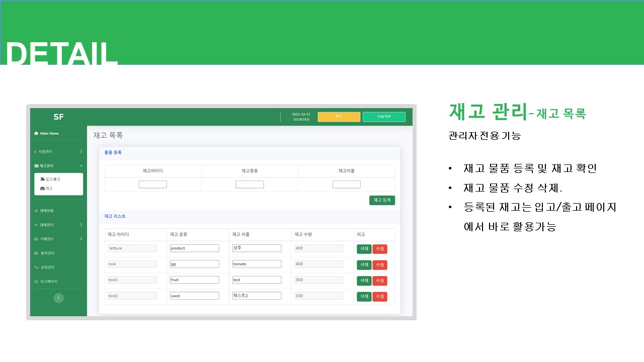Screen dimensions: 644x362
Task: Click the 구매관리 icon in sidebar
Action: [36, 239]
